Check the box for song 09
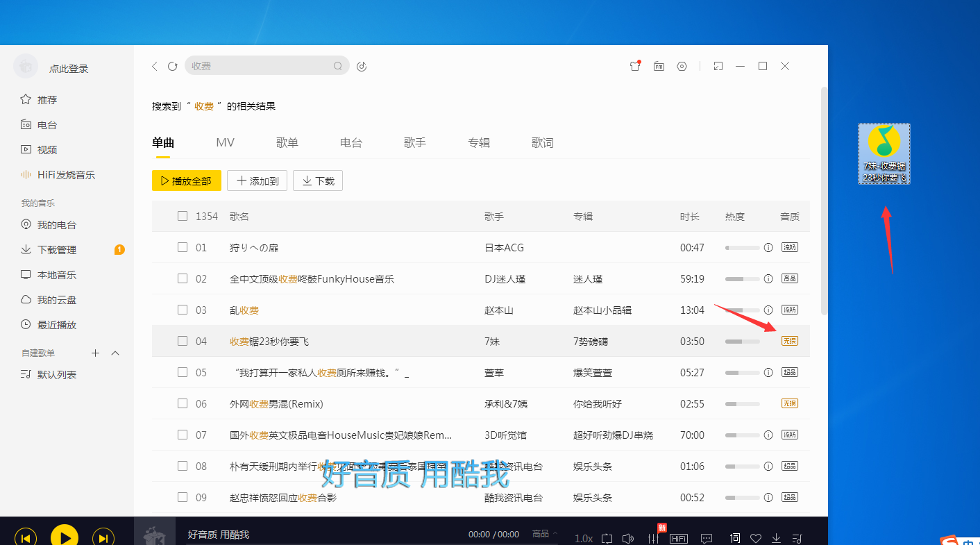The image size is (980, 545). [183, 497]
